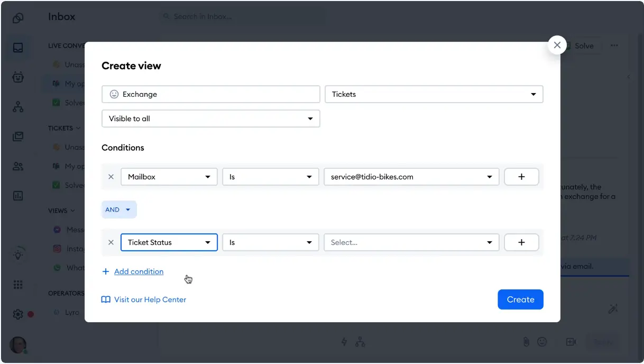Image resolution: width=644 pixels, height=364 pixels.
Task: Click the Search in Inbox field
Action: click(x=242, y=16)
